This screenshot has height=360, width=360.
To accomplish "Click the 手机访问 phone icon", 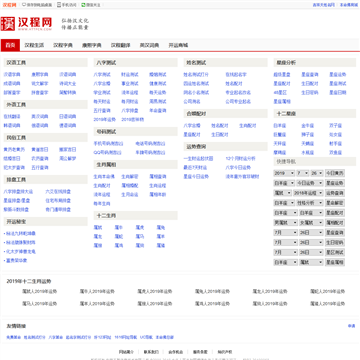I will 59,5.
